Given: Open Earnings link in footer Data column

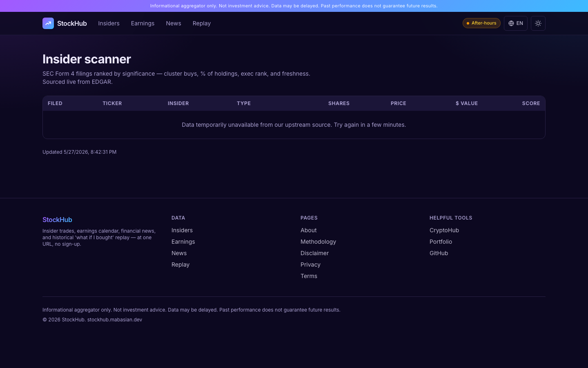Looking at the screenshot, I should tap(183, 242).
